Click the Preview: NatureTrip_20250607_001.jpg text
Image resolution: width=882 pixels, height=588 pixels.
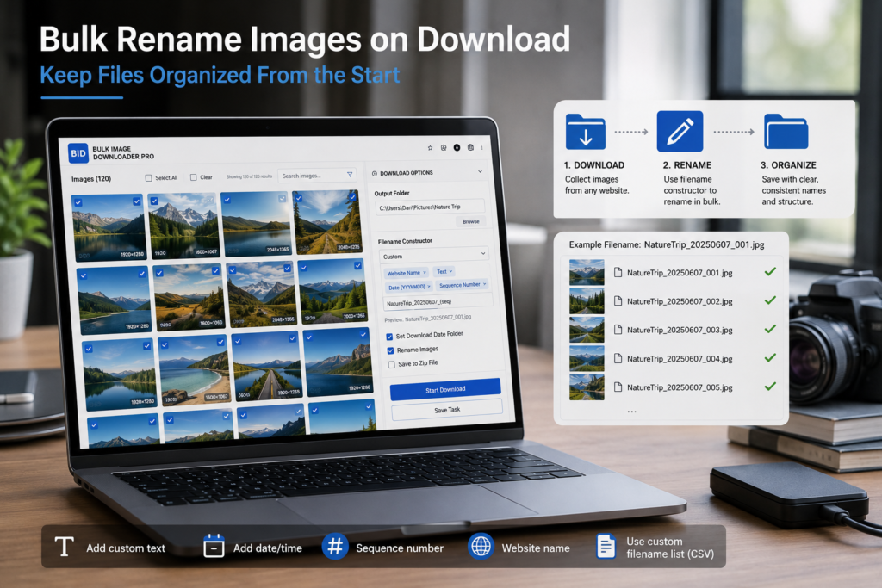tap(427, 319)
